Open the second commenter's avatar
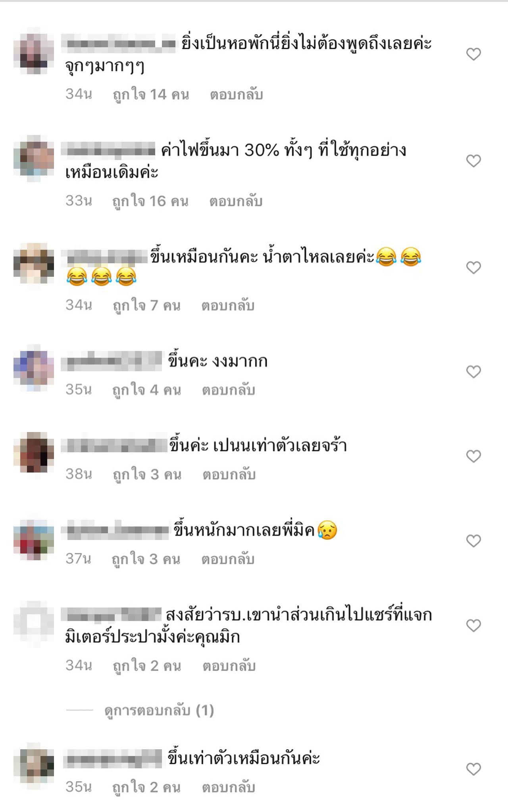The height and width of the screenshot is (812, 508). 34,158
